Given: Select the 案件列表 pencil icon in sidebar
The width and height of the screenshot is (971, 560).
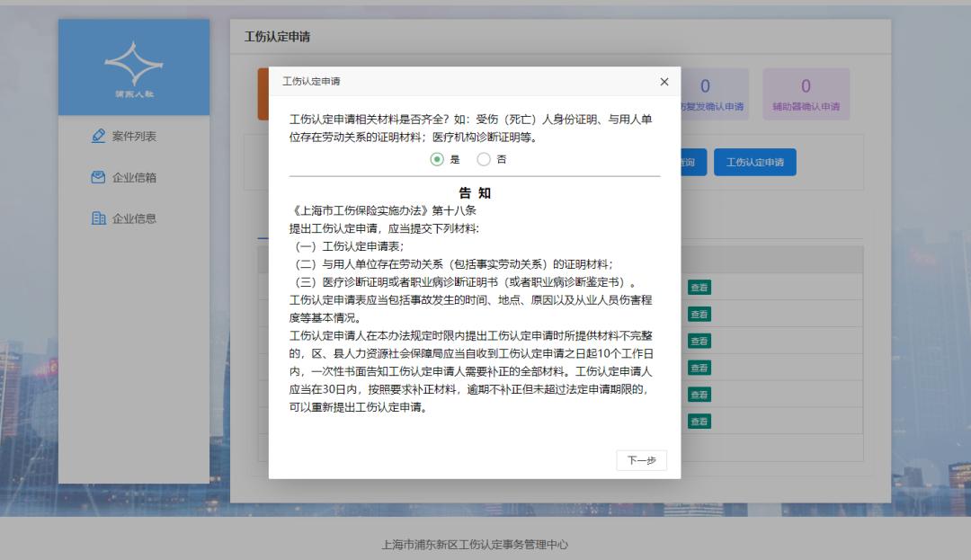Looking at the screenshot, I should click(x=99, y=136).
